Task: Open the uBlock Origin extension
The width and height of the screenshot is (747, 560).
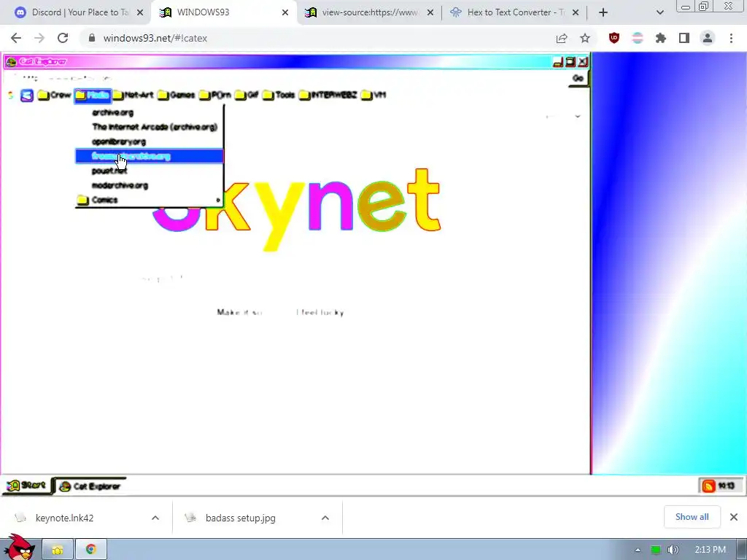Action: pyautogui.click(x=614, y=38)
